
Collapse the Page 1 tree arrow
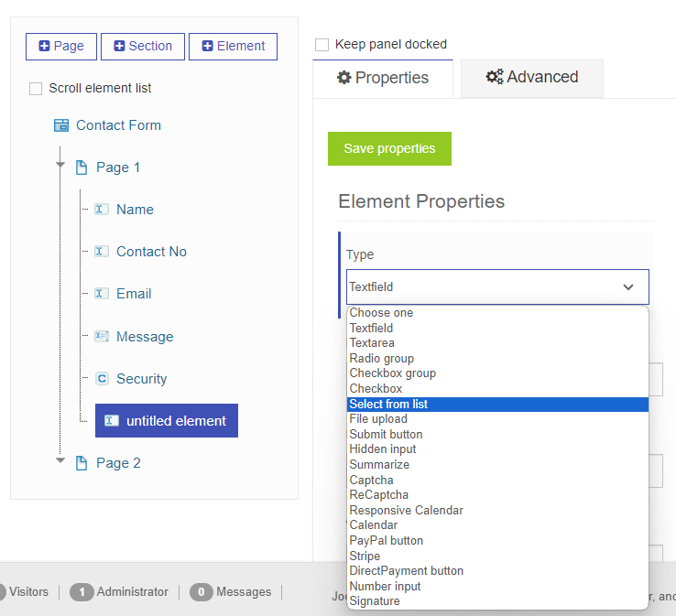point(60,166)
